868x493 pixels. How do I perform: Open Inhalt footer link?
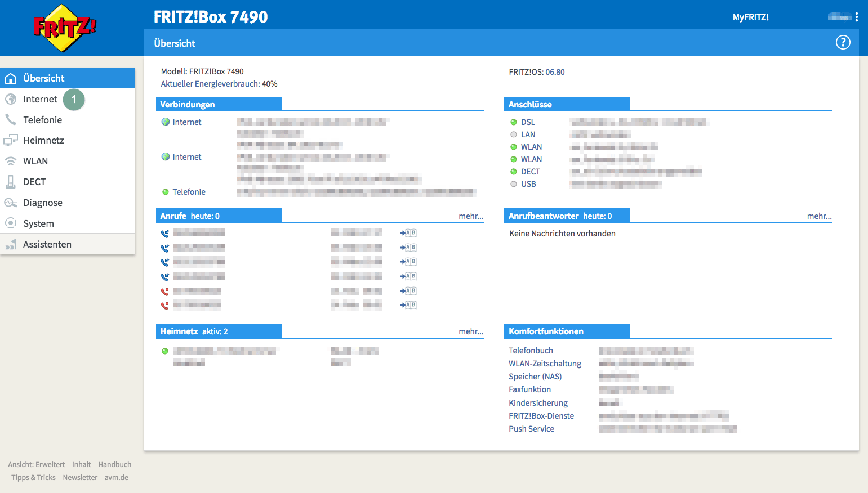[81, 465]
